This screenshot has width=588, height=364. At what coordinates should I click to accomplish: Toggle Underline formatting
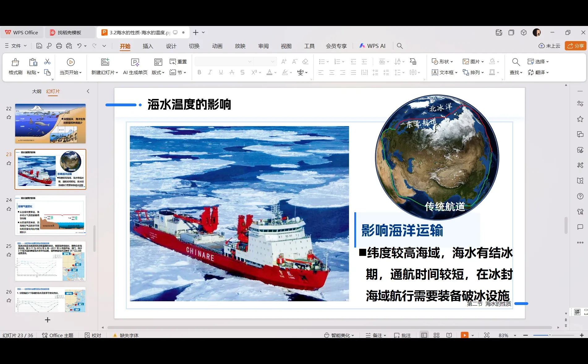(x=221, y=72)
